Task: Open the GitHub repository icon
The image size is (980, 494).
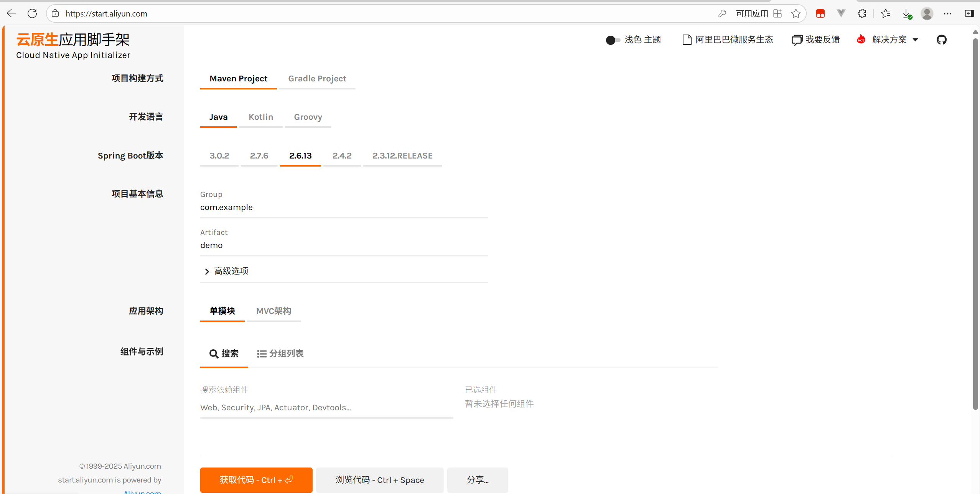Action: pyautogui.click(x=942, y=40)
